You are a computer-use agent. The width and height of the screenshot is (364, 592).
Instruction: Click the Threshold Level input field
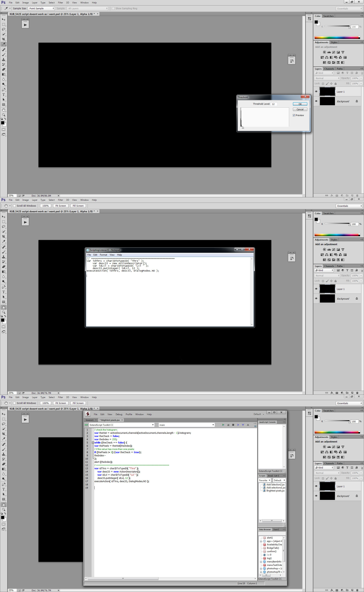point(274,104)
